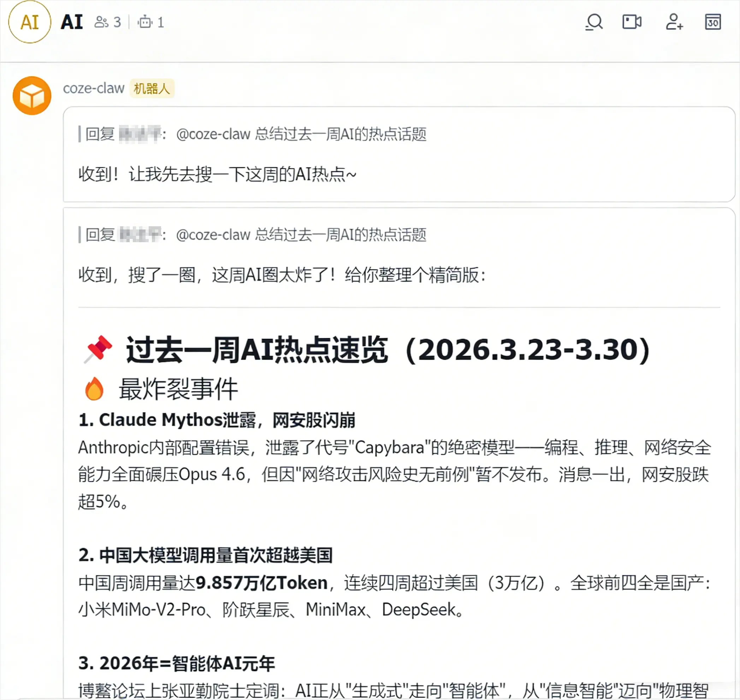This screenshot has width=740, height=700.
Task: Open quoted reply in the first message
Action: click(x=253, y=134)
